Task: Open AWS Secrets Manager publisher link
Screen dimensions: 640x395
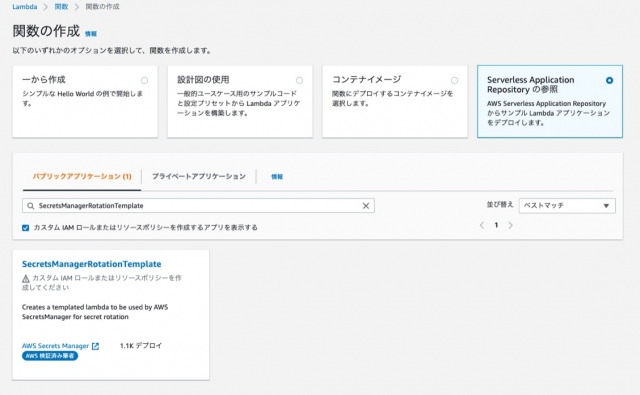Action: [x=56, y=346]
